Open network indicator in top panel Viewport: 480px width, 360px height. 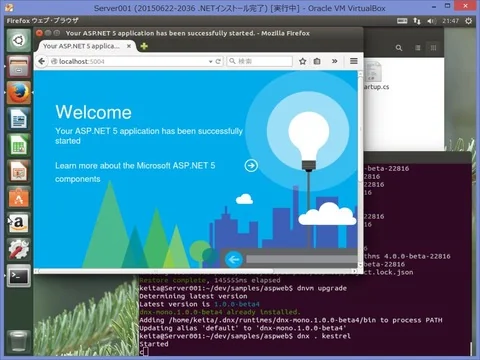click(417, 21)
